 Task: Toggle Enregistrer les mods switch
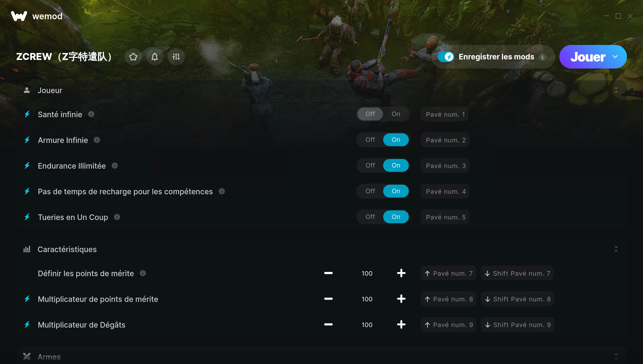pos(446,57)
